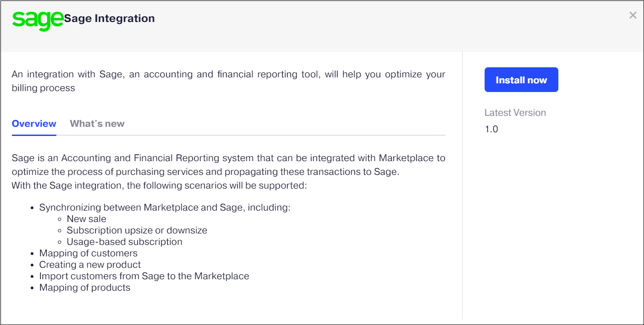Switch to the Overview tab

coord(34,124)
